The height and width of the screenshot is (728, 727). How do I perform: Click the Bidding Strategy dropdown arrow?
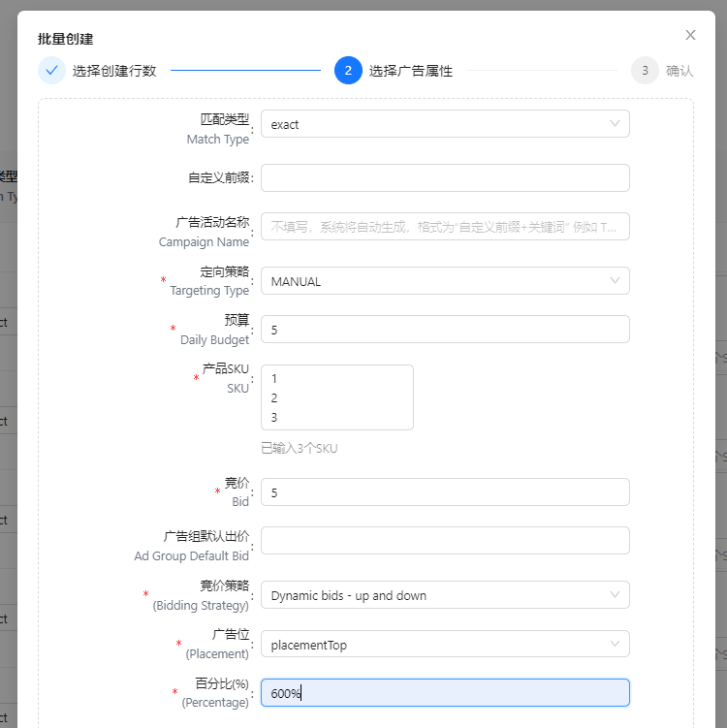(x=615, y=595)
